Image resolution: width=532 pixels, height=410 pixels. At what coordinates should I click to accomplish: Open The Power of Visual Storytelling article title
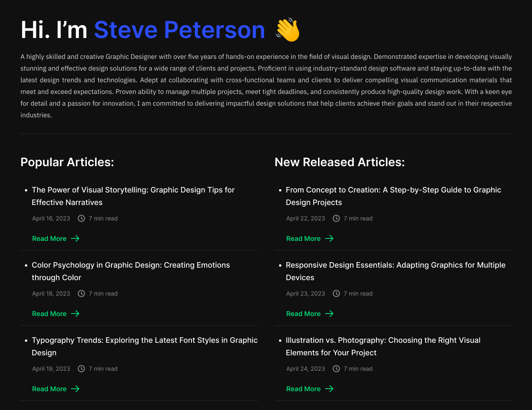click(x=133, y=196)
